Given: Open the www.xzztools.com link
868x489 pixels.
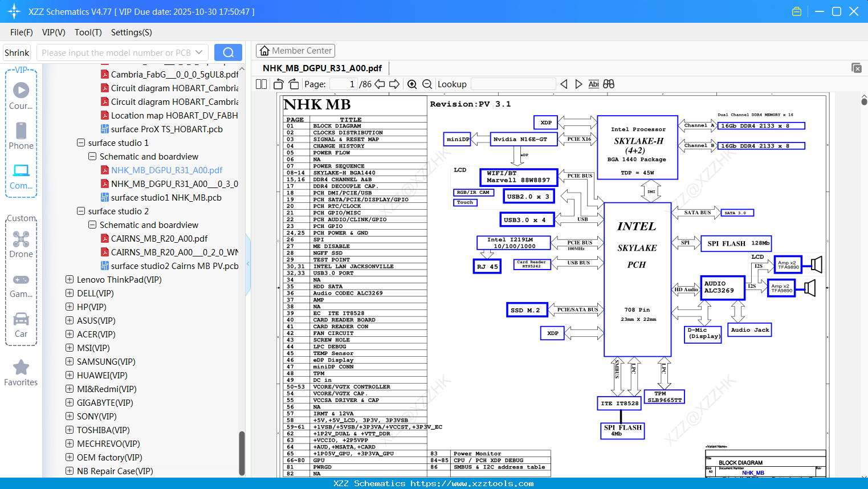Looking at the screenshot, I should pos(472,483).
